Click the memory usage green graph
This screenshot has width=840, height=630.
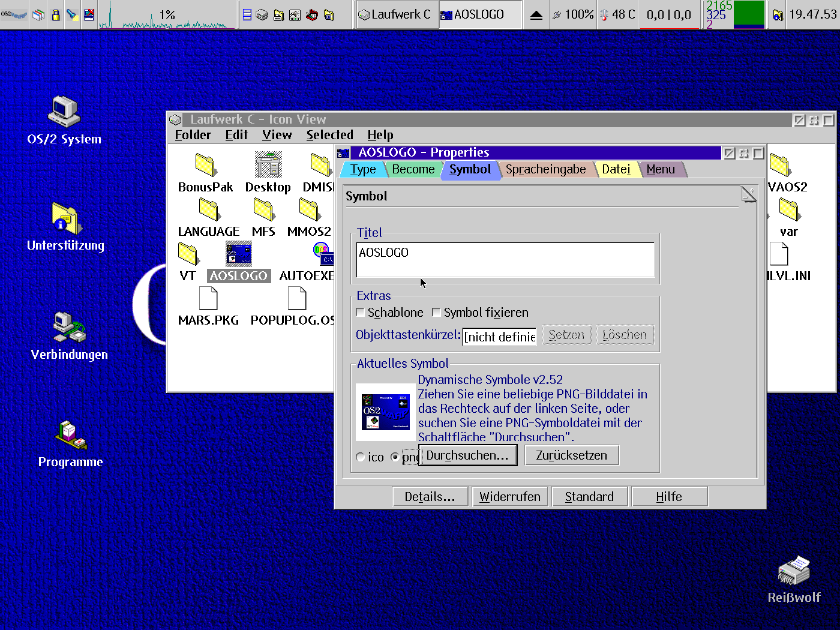[x=749, y=14]
